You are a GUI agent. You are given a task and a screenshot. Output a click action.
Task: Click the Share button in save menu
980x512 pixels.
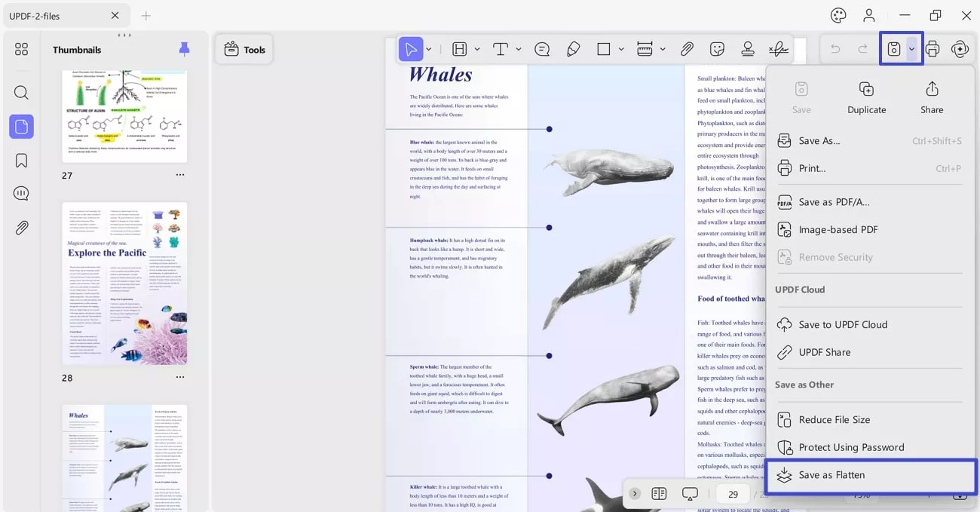point(932,98)
